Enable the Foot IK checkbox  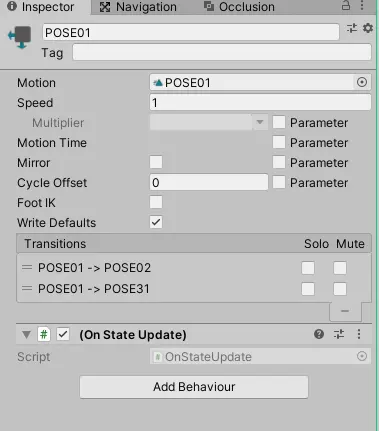click(x=156, y=202)
